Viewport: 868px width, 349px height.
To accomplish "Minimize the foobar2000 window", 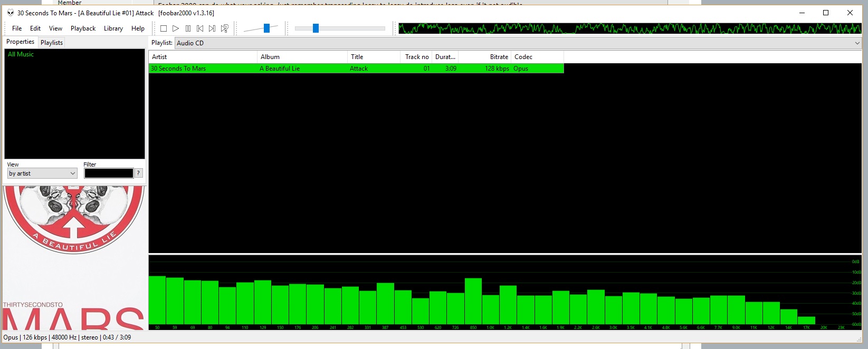I will point(802,13).
